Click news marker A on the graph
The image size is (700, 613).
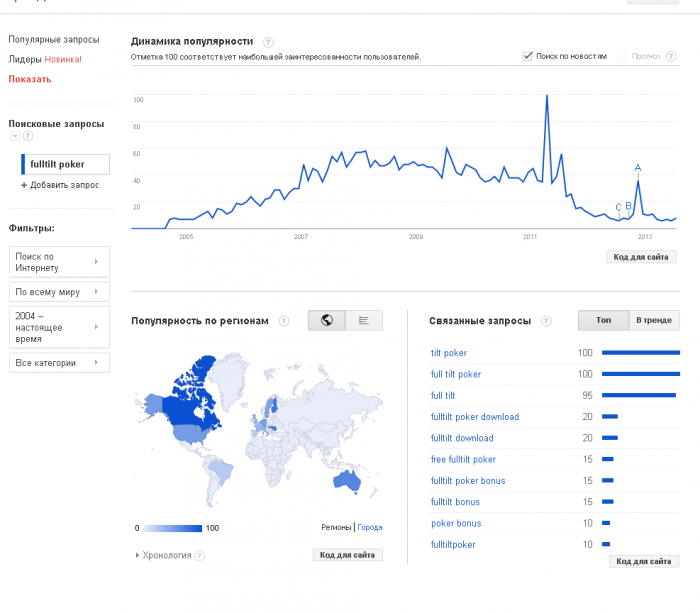638,168
